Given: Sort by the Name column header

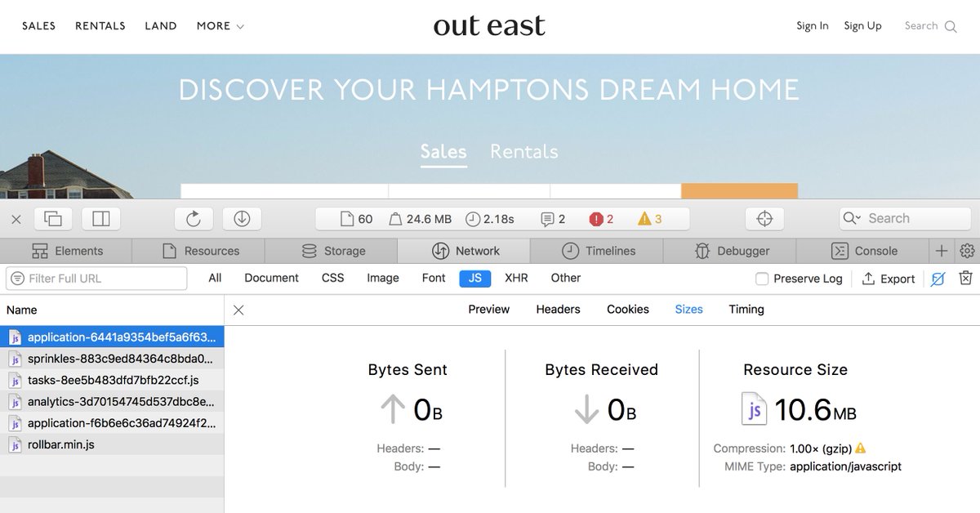Looking at the screenshot, I should point(112,310).
